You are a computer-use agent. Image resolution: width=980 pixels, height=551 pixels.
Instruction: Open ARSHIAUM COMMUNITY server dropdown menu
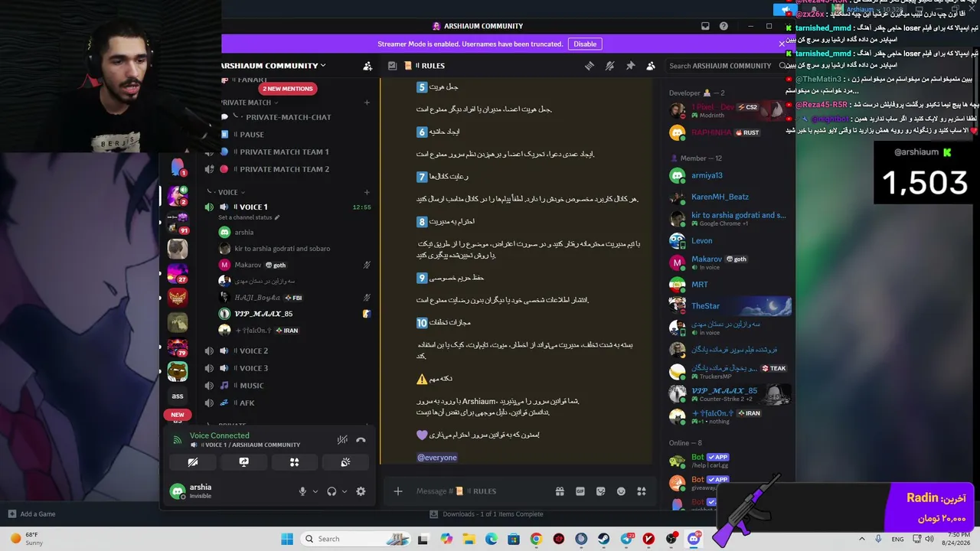click(274, 66)
